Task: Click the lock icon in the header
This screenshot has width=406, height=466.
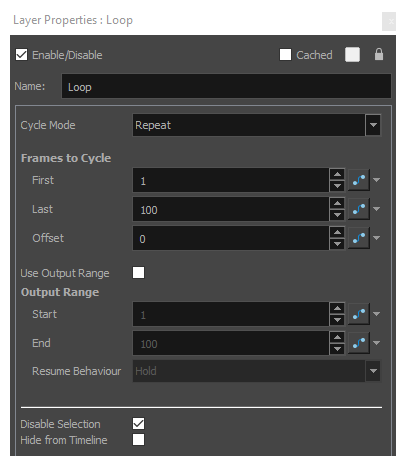Action: 379,54
